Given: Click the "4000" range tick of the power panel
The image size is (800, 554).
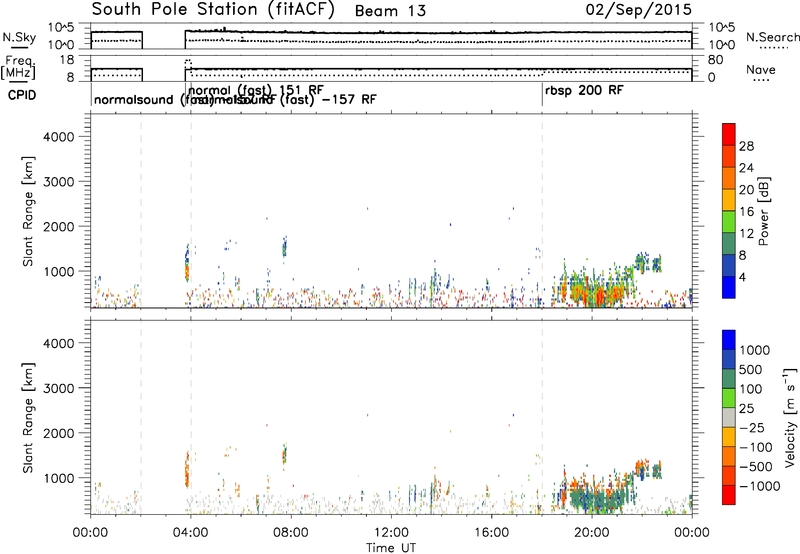Looking at the screenshot, I should click(59, 137).
